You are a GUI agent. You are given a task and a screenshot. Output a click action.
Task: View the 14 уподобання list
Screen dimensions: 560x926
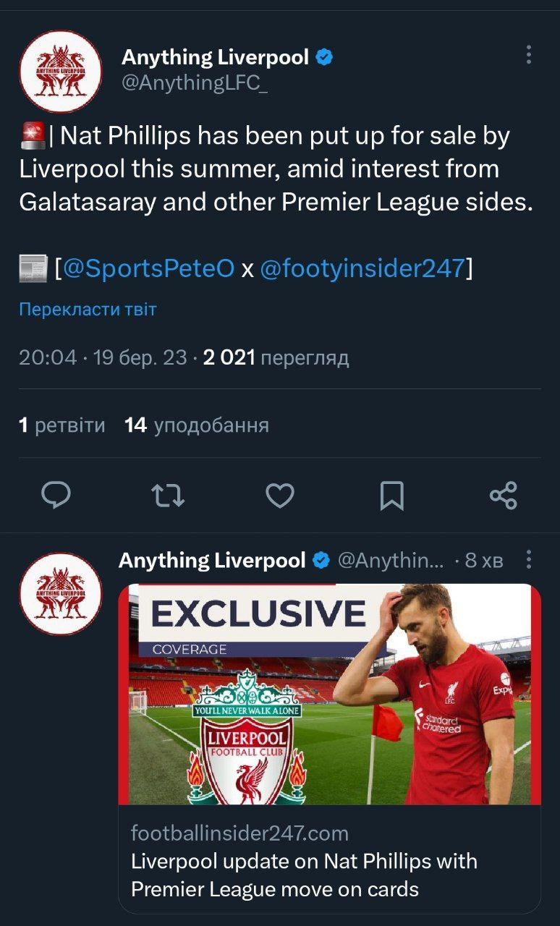click(x=196, y=425)
